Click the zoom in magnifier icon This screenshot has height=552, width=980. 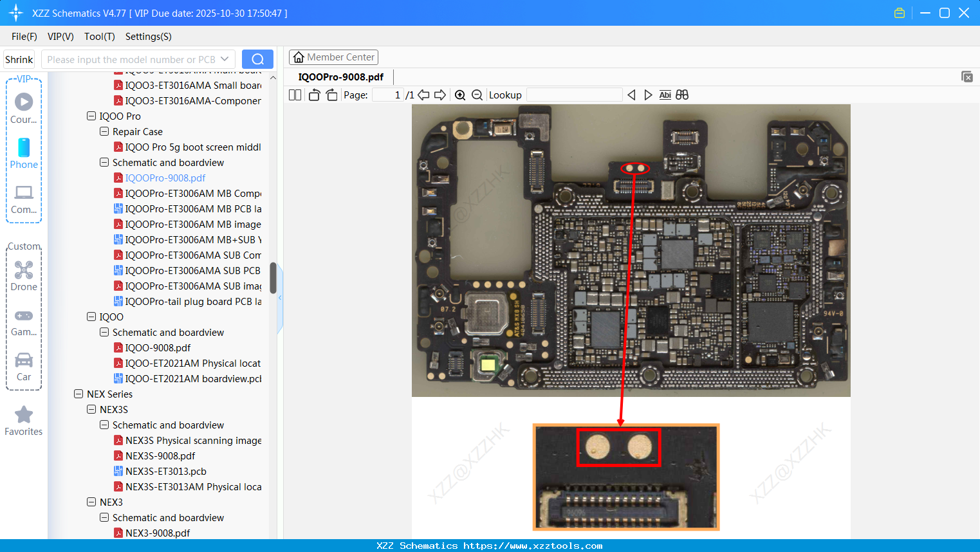[460, 95]
